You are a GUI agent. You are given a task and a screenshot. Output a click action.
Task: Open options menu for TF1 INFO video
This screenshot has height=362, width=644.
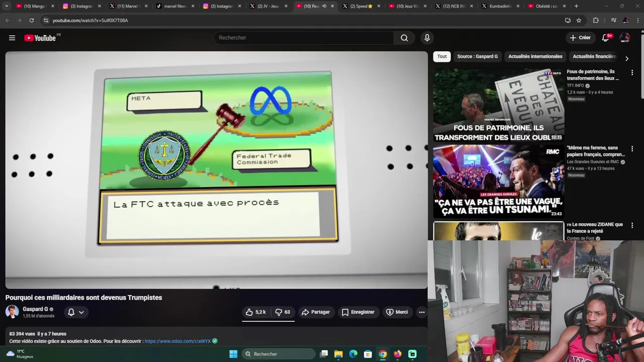[x=632, y=72]
